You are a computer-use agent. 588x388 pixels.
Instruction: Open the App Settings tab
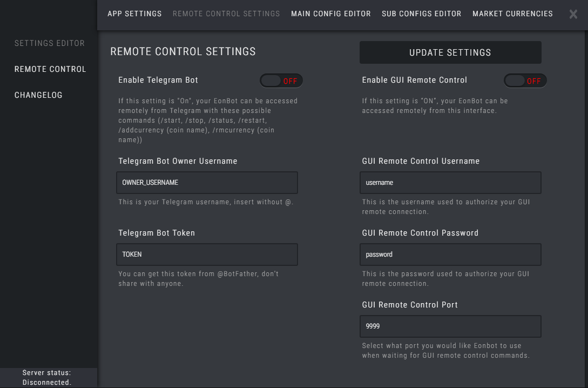tap(134, 14)
